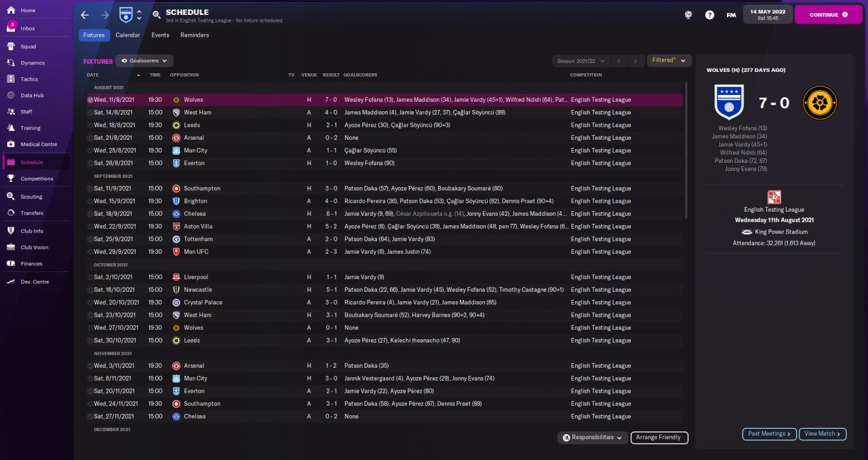868x460 pixels.
Task: Open the Squad shirt icon
Action: 12,47
